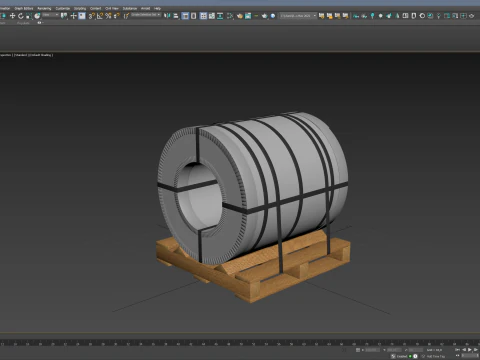The image size is (480, 360).
Task: Select the Populate ribbon tab
Action: [23, 23]
